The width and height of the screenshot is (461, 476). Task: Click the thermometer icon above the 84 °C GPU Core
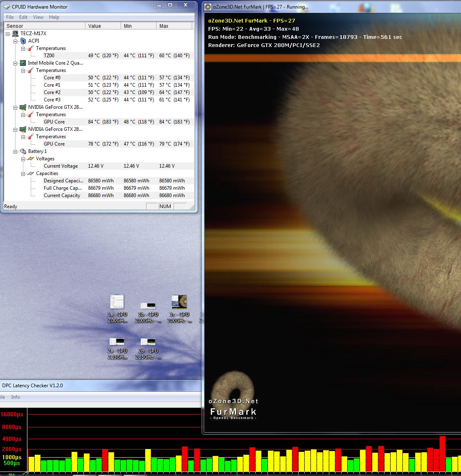pos(31,115)
